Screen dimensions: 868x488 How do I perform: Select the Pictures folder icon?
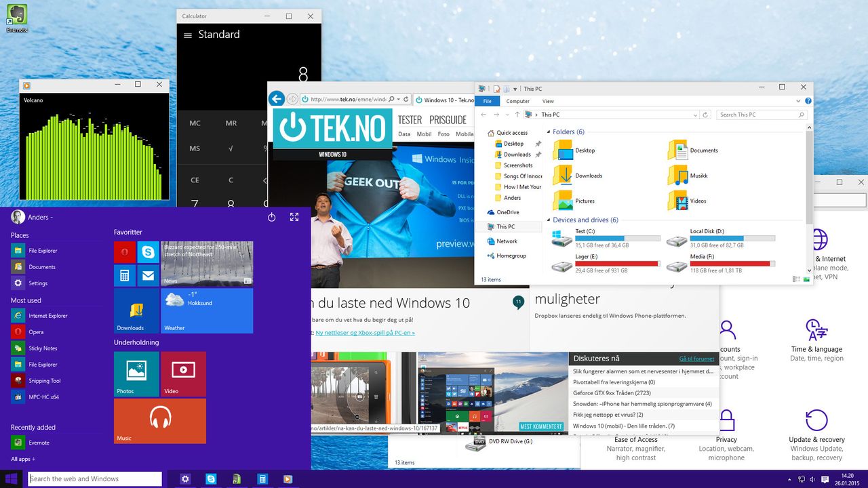pyautogui.click(x=562, y=201)
